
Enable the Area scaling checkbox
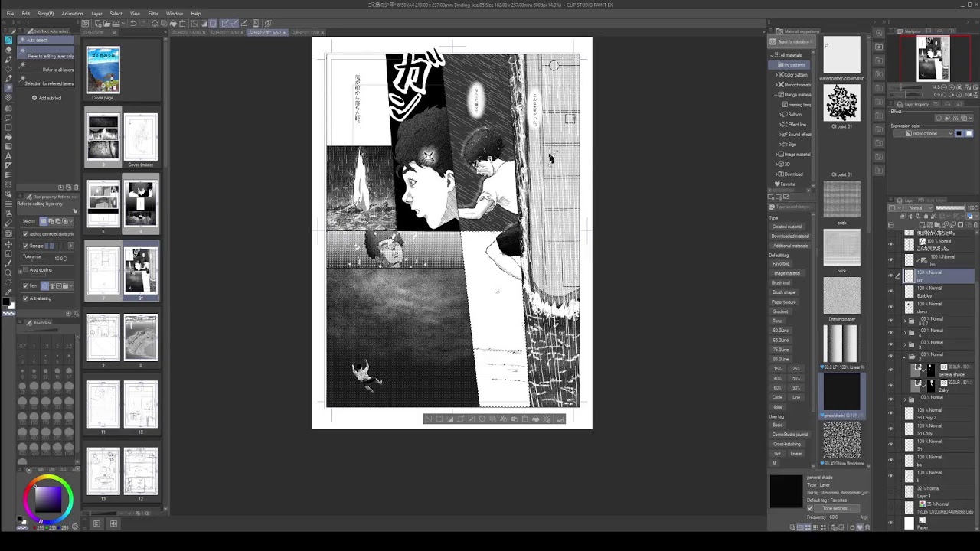pos(25,270)
